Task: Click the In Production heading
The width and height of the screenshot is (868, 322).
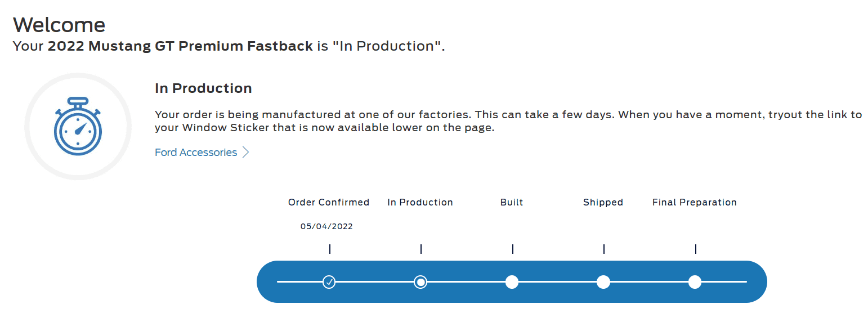Action: (x=203, y=88)
